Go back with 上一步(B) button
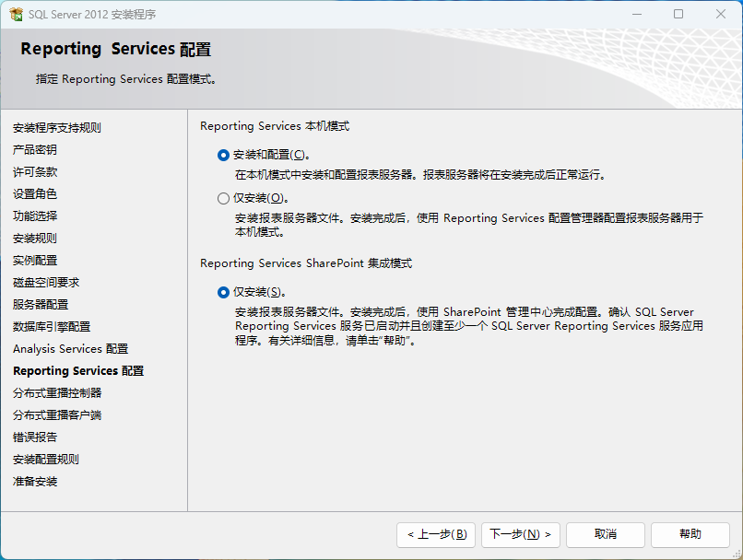 [436, 534]
